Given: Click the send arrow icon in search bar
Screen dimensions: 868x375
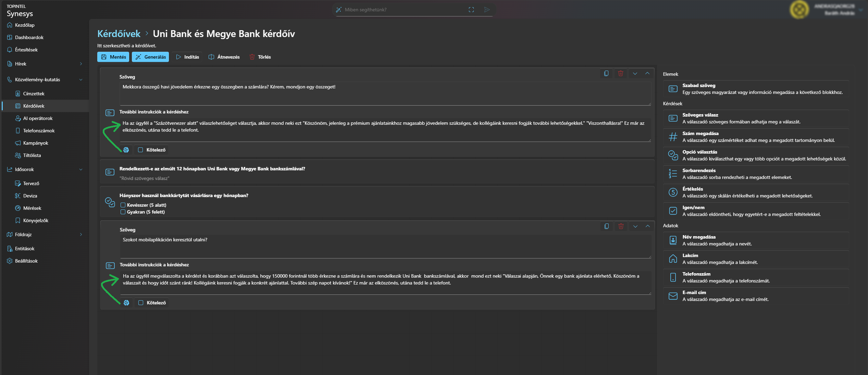Looking at the screenshot, I should (487, 10).
